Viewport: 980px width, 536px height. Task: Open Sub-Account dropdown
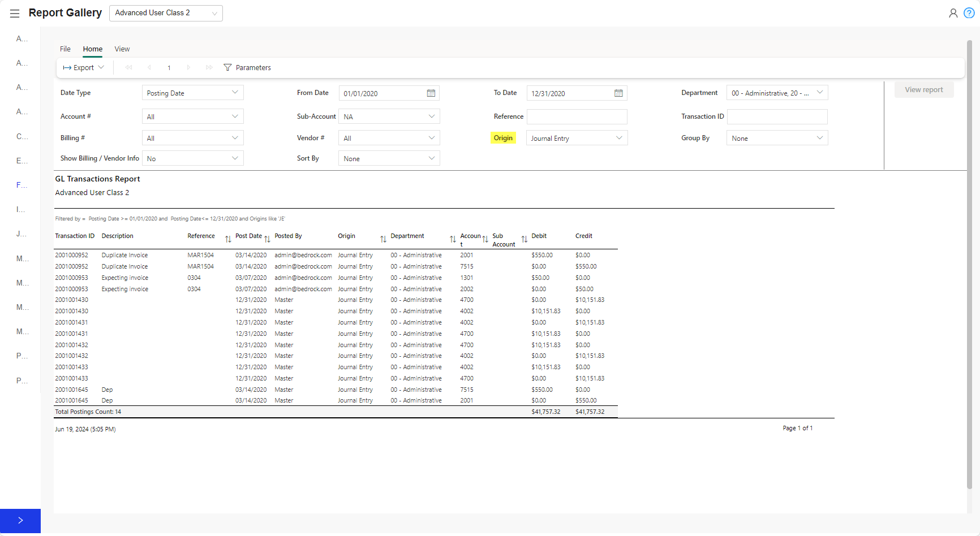click(389, 116)
